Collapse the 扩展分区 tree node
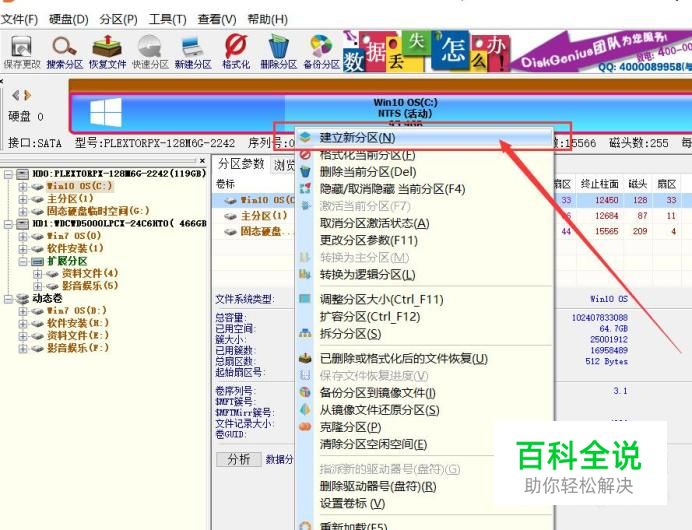Viewport: 692px width, 530px height. click(23, 261)
